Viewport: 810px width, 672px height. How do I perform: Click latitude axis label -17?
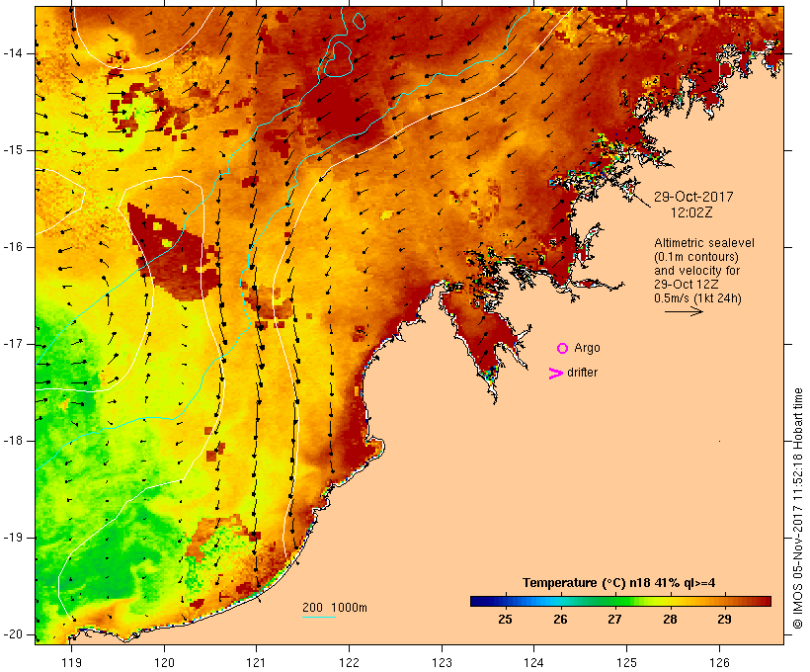coord(13,344)
